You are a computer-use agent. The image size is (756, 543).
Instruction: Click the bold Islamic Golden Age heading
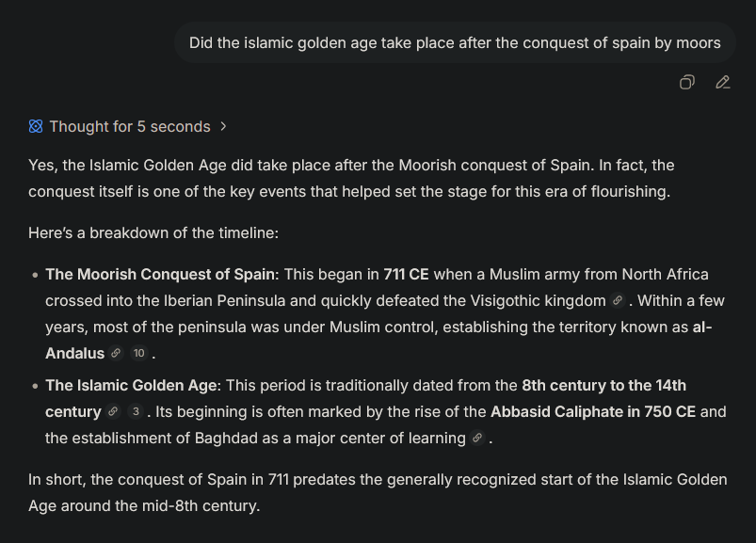[133, 386]
